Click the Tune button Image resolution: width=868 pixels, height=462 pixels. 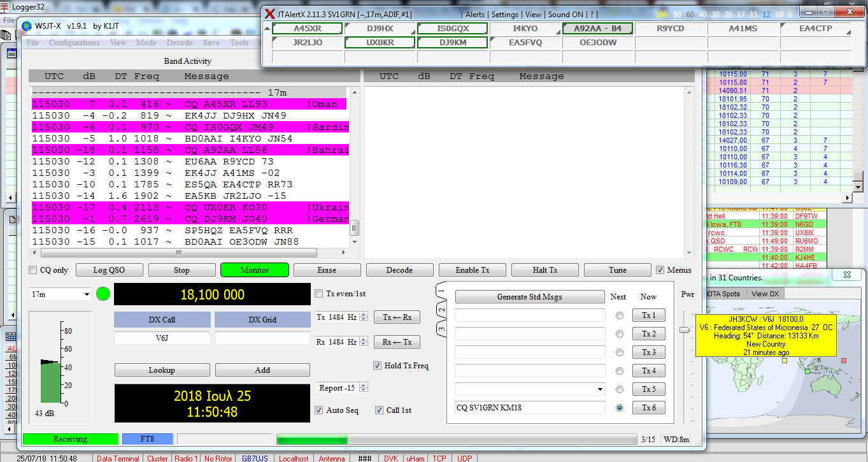[x=617, y=270]
